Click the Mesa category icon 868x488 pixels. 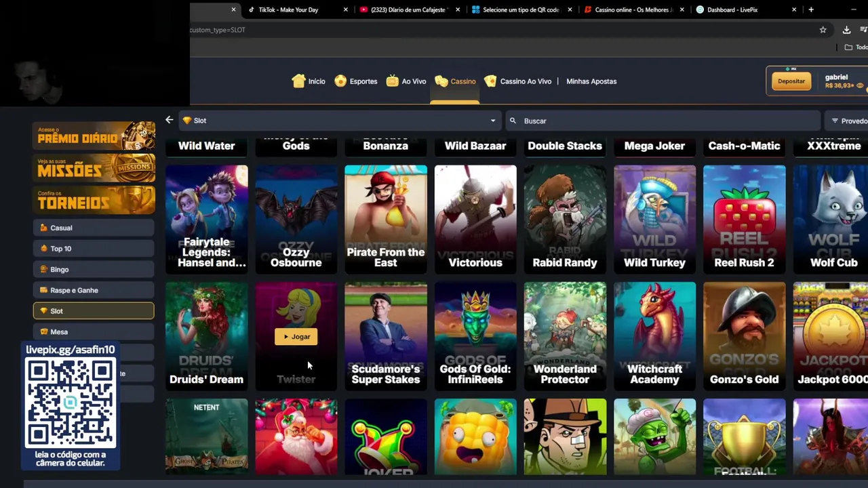44,332
